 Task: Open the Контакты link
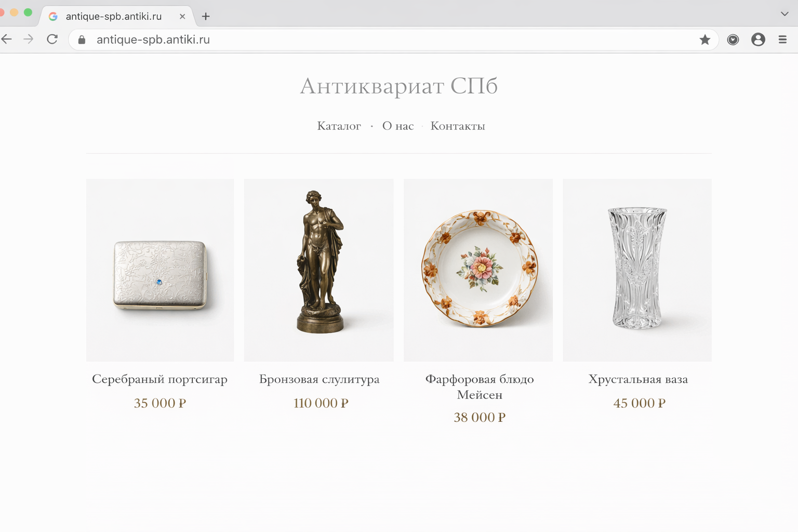point(458,126)
